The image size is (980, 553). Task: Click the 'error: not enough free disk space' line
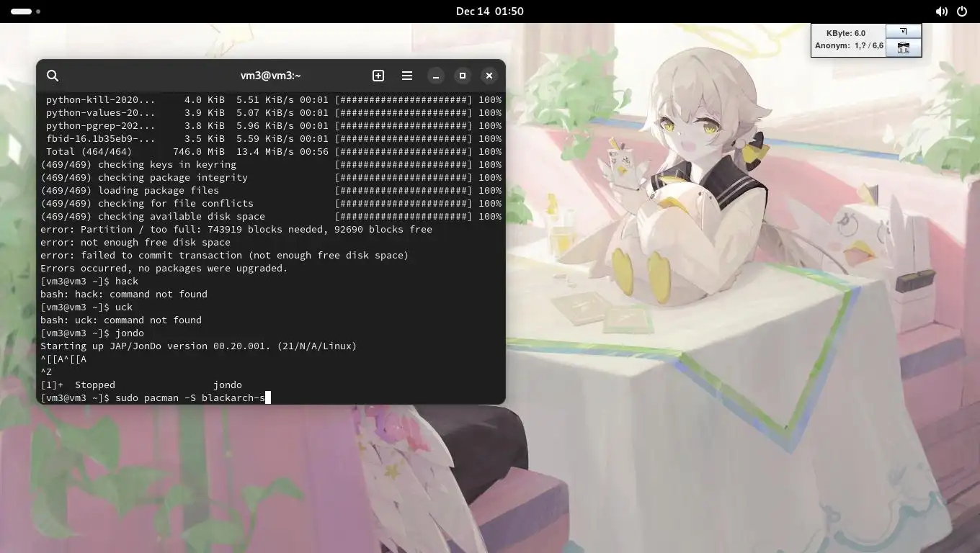pos(135,242)
